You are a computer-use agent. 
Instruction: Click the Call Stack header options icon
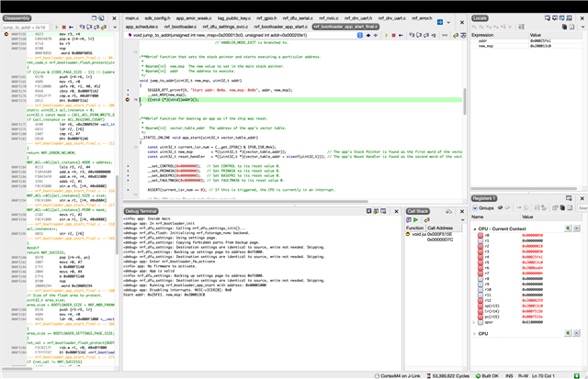[x=448, y=211]
